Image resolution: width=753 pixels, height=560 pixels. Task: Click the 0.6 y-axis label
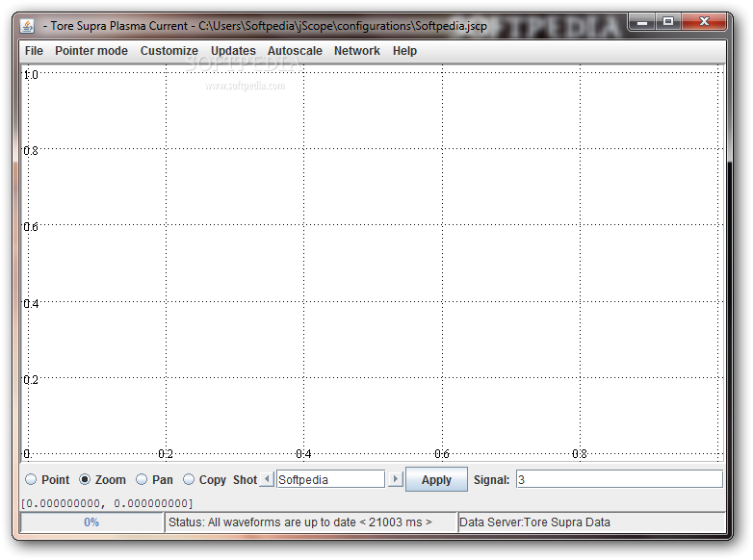(31, 226)
